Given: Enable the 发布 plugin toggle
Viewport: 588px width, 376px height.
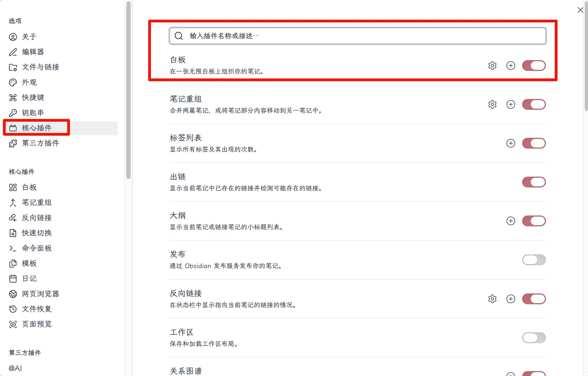Looking at the screenshot, I should click(x=533, y=260).
